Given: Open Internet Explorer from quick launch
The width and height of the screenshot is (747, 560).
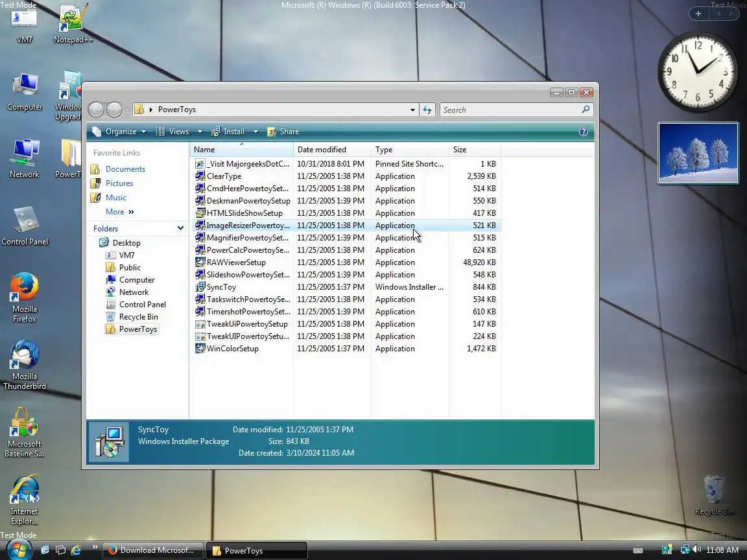Looking at the screenshot, I should 77,550.
